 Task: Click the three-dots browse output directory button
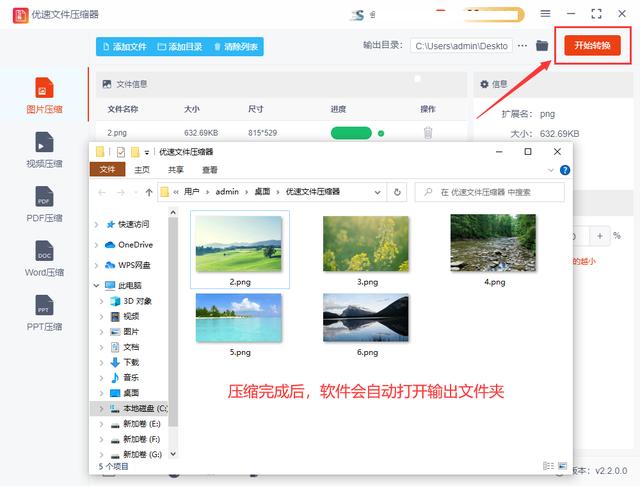pos(522,46)
